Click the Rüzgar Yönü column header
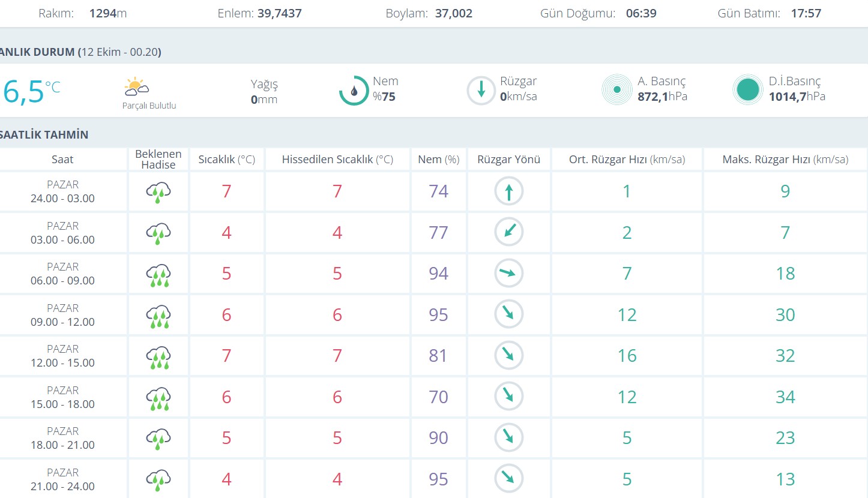 click(508, 160)
